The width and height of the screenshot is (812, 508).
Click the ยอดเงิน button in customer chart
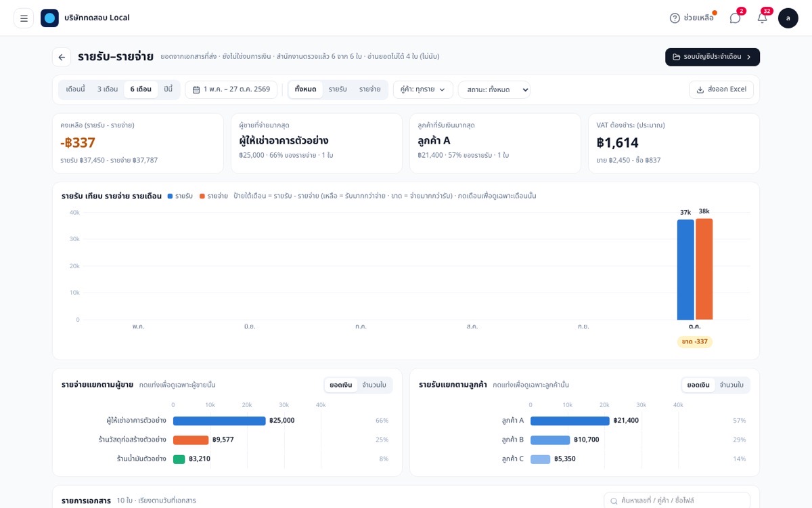pyautogui.click(x=698, y=385)
